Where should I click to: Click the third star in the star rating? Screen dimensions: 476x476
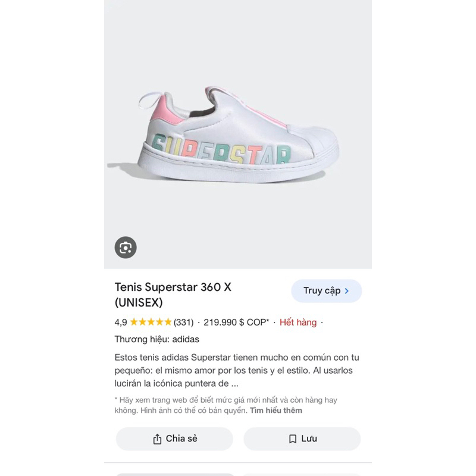[x=150, y=322]
